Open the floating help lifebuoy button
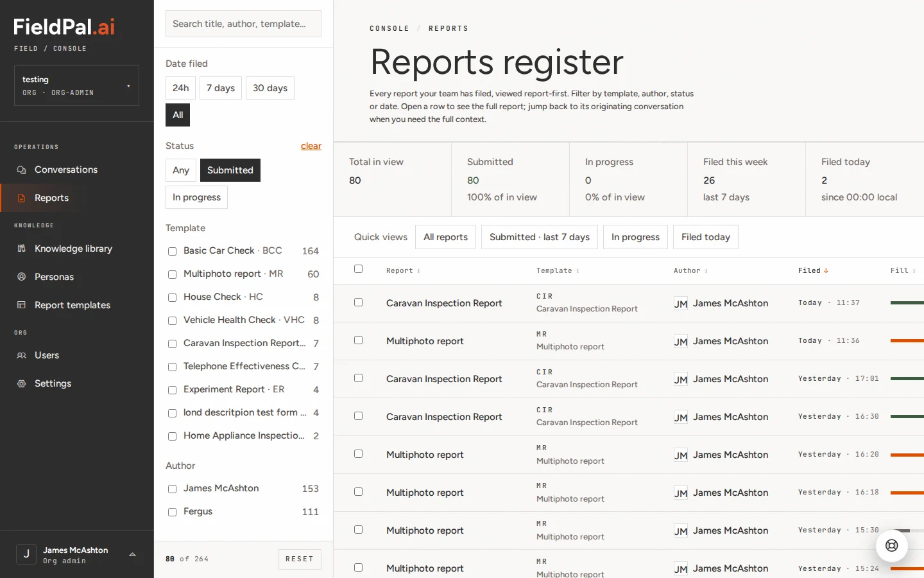 [892, 546]
